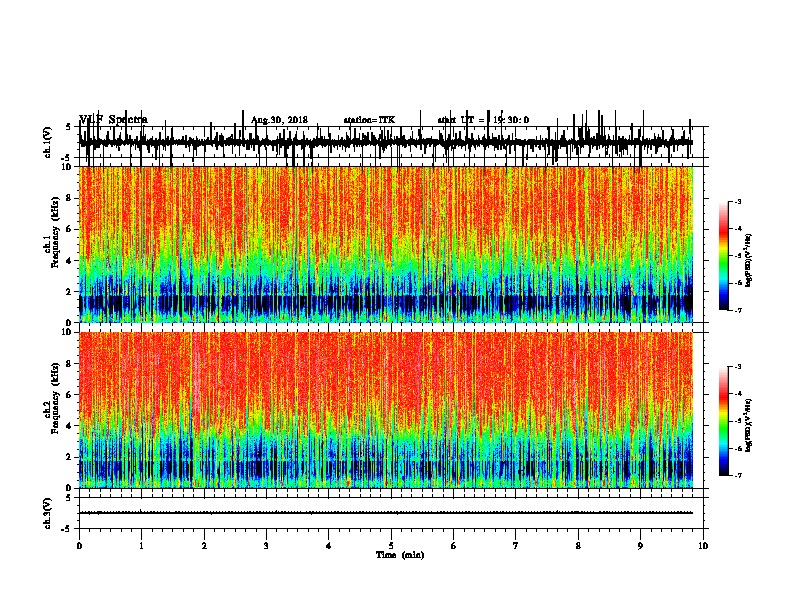Viewport: 792px width, 612px height.
Task: Click the "-5" tick on ch.2 color bar
Action: pos(737,421)
